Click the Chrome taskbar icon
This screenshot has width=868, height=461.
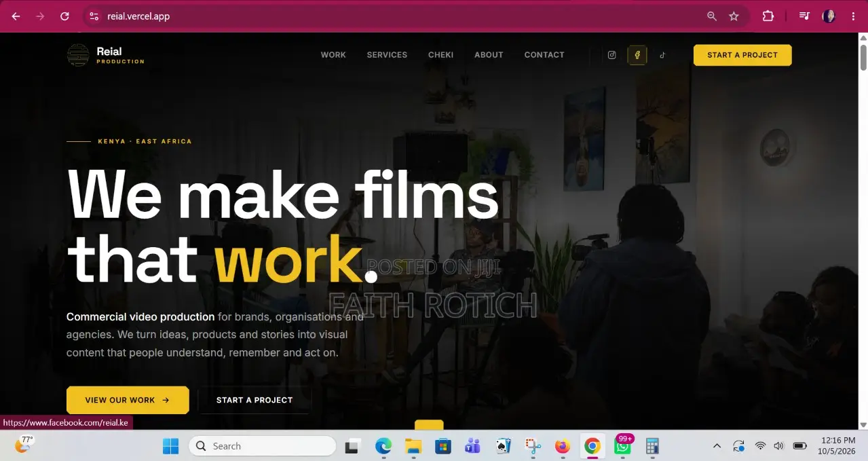click(592, 446)
